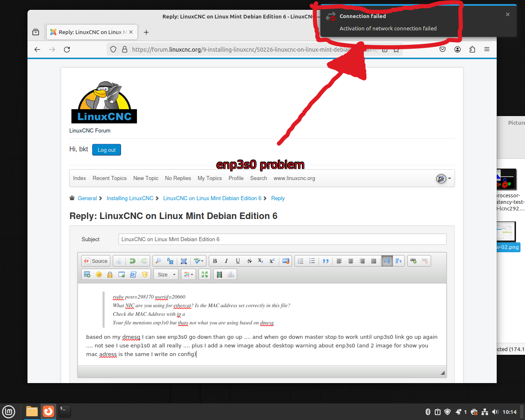Launch Terminal from the panel
525x420 pixels.
point(64,411)
